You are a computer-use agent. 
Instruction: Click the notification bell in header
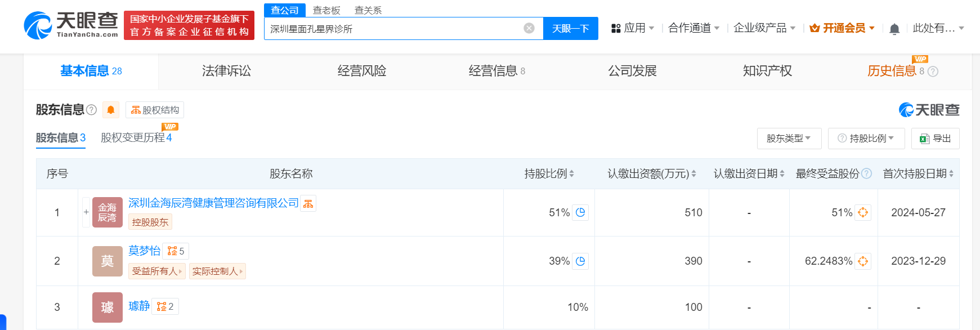[x=894, y=29]
